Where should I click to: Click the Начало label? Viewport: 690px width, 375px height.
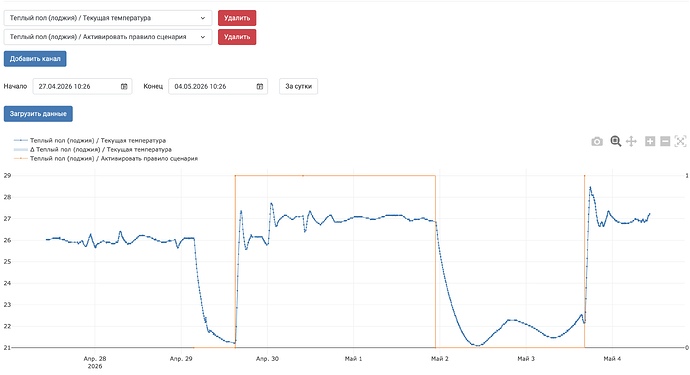(x=15, y=86)
